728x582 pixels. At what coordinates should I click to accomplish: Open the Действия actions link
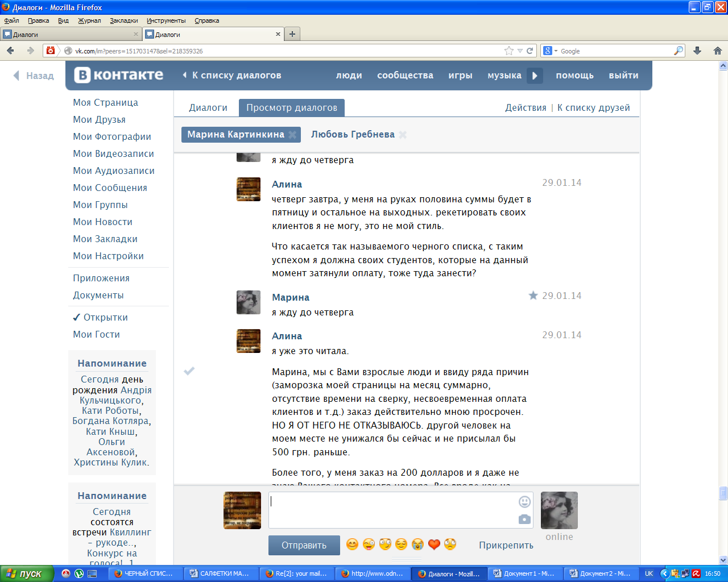tap(526, 107)
